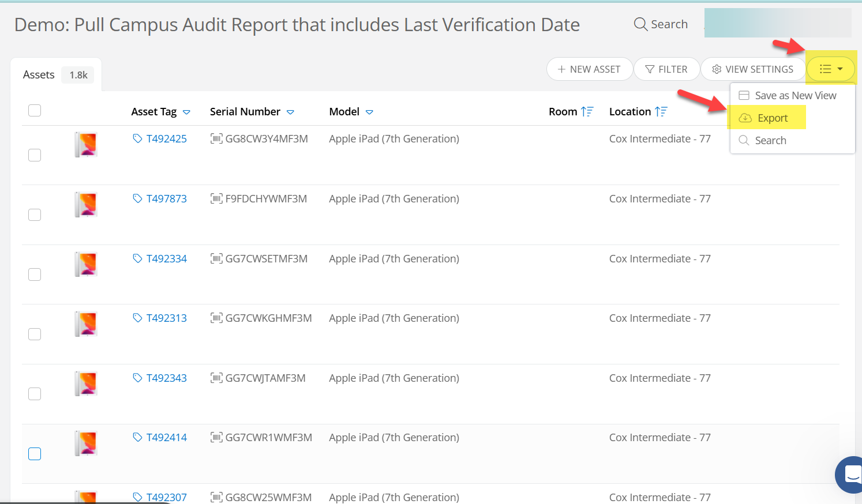Choose Export from the dropdown menu
The width and height of the screenshot is (862, 504).
tap(772, 118)
